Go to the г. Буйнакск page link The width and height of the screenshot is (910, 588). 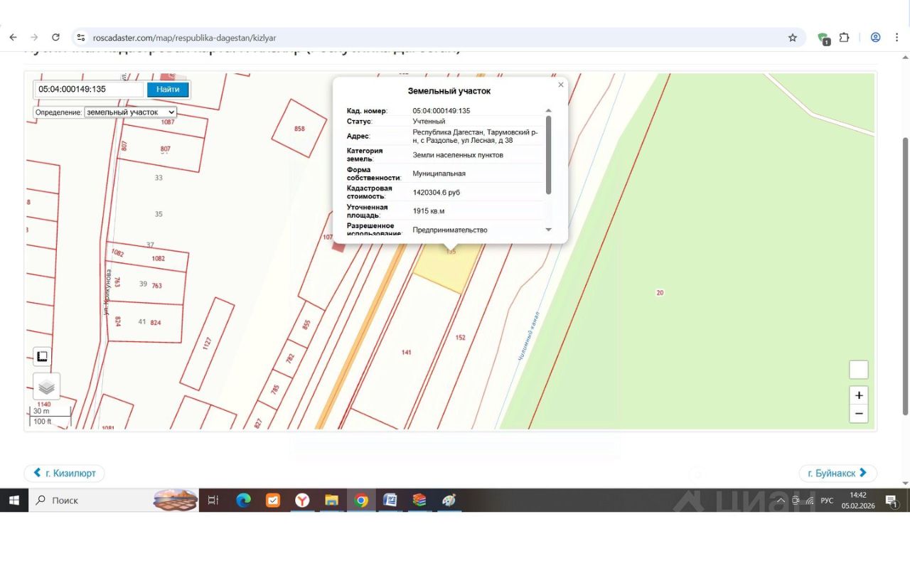pos(837,473)
